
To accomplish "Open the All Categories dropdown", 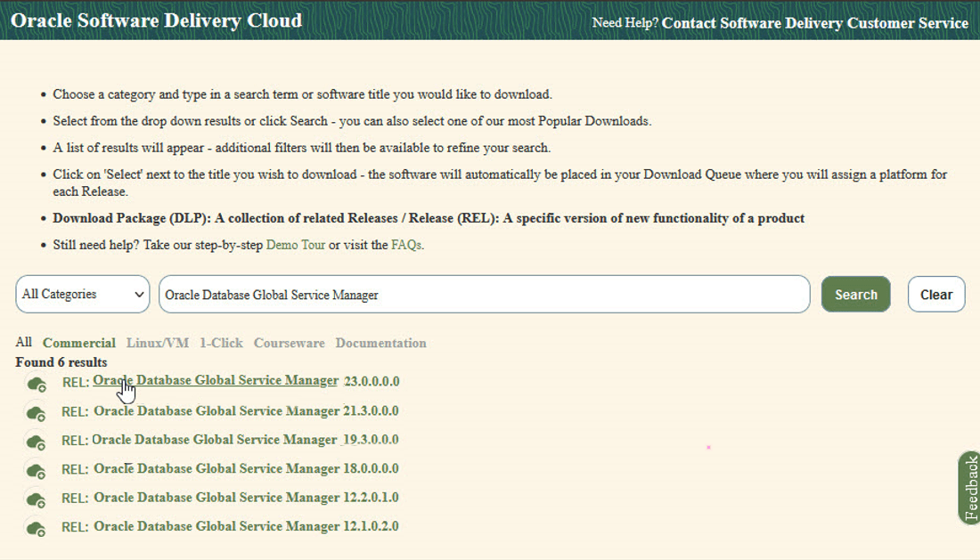I will (x=82, y=294).
